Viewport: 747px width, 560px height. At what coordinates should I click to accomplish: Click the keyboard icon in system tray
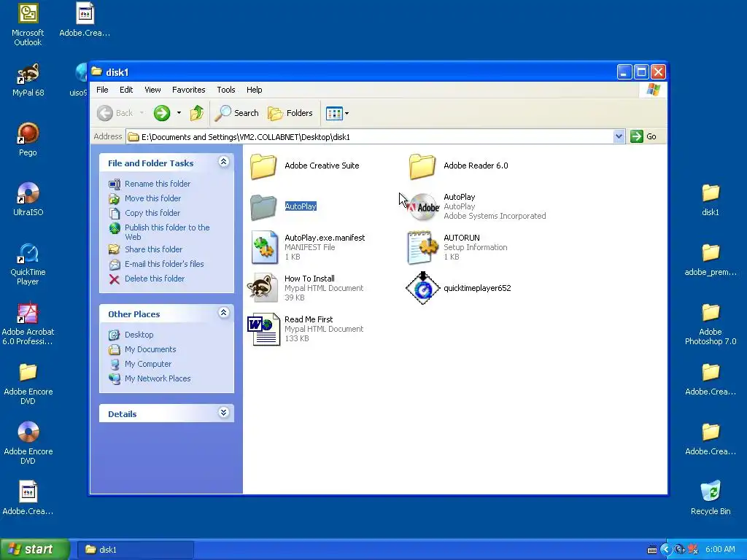coord(651,550)
